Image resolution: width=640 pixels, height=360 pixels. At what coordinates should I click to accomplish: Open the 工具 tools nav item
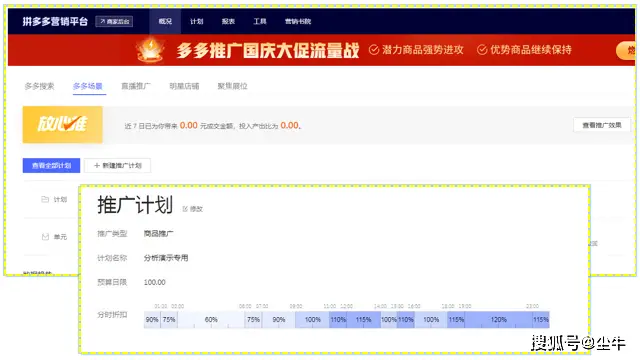[260, 21]
